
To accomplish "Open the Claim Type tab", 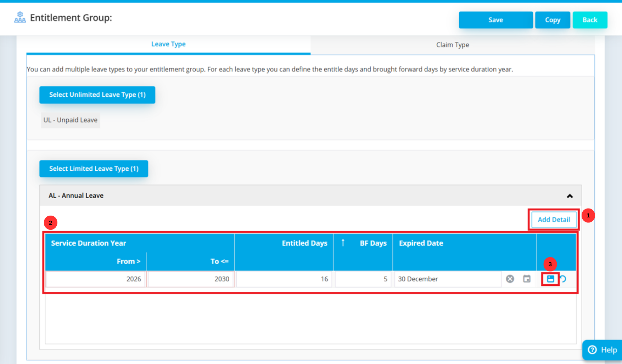I will click(453, 45).
